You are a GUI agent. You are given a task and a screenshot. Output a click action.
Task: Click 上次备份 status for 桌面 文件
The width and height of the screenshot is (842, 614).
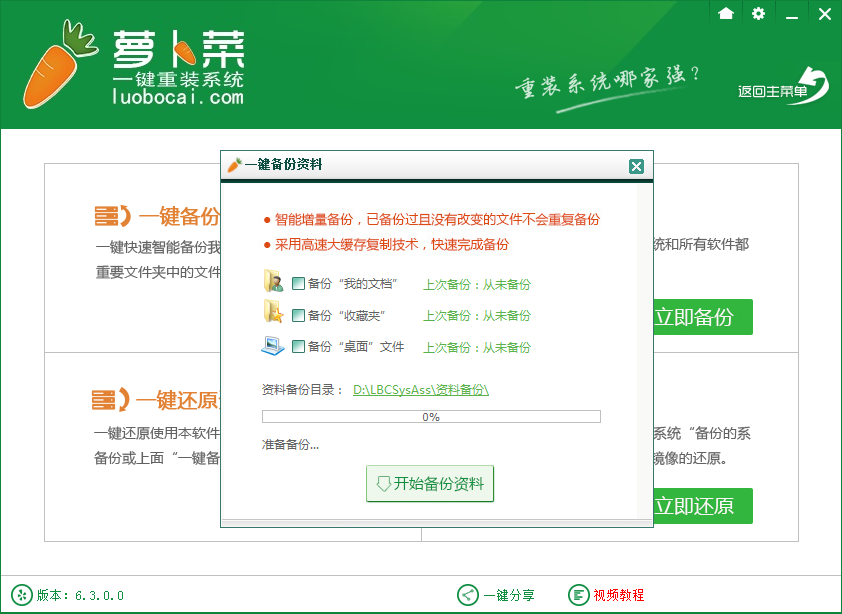(477, 348)
